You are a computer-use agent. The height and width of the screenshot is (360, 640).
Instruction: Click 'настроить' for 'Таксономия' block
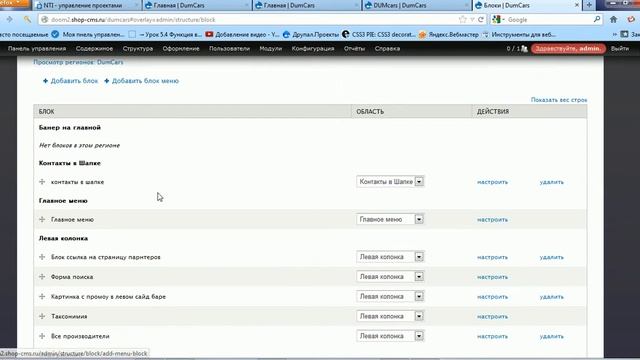(492, 316)
